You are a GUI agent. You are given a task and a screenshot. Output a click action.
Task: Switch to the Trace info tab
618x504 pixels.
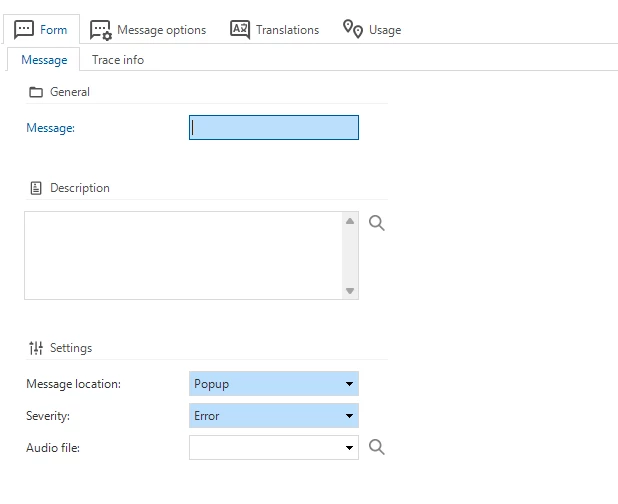[118, 60]
